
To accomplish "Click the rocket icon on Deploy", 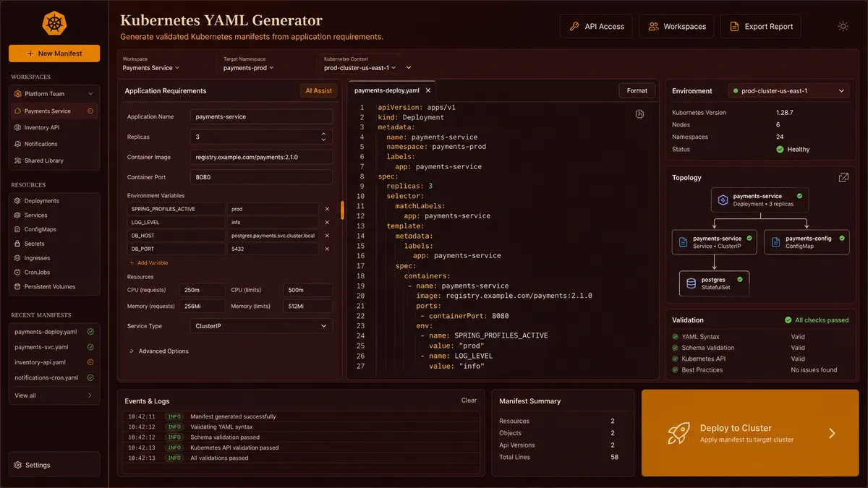I will [x=678, y=433].
